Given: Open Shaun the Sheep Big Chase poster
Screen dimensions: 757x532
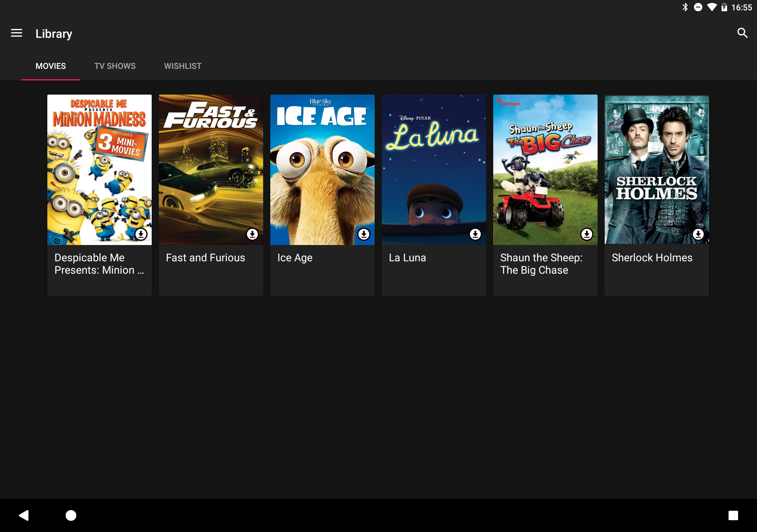Looking at the screenshot, I should click(x=545, y=170).
